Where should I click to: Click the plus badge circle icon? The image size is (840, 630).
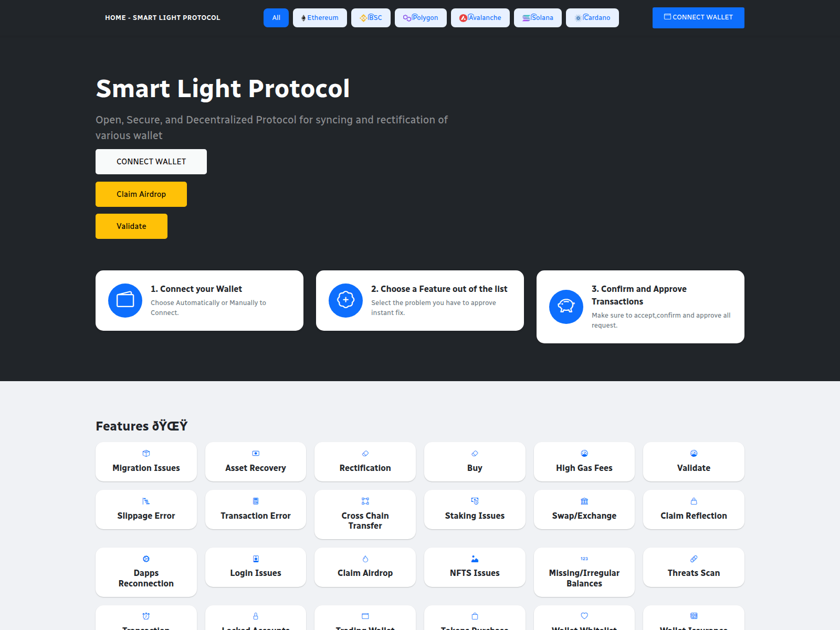[x=345, y=300]
